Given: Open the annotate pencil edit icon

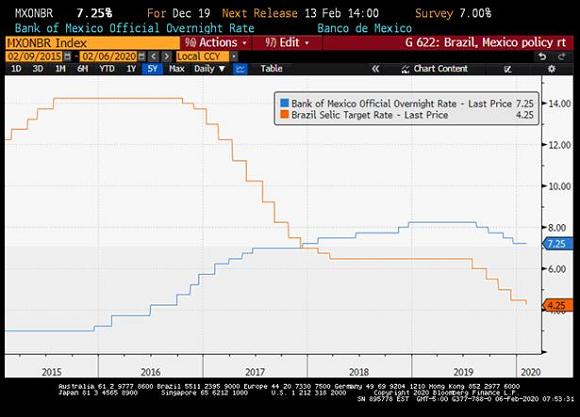Looking at the screenshot, I should [x=508, y=69].
